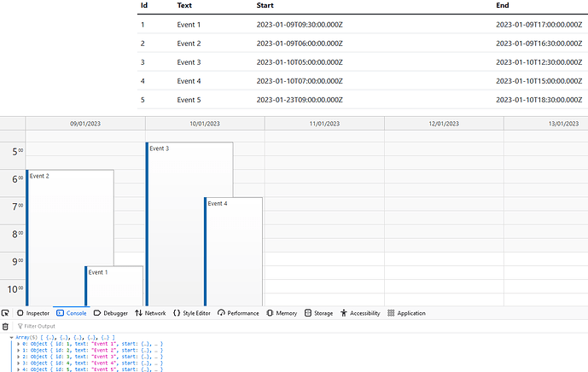Click end value 2023-01-09T17:00:00.000Z
Screen dimensions: 588x372
[x=539, y=25]
